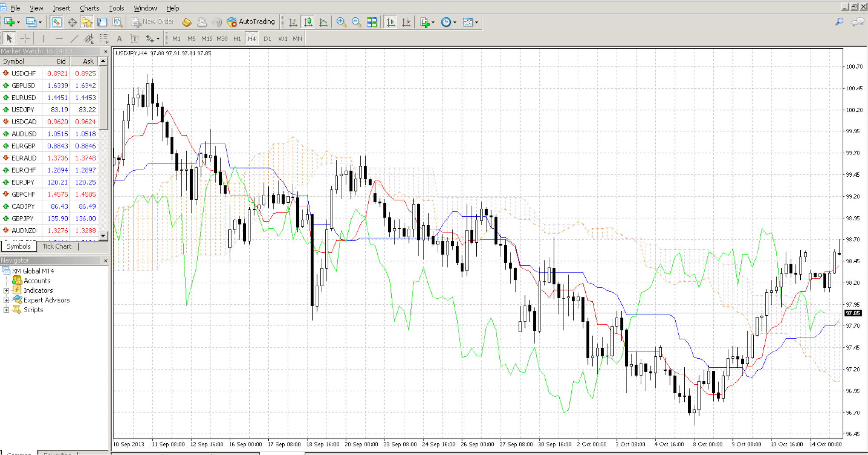The height and width of the screenshot is (455, 868).
Task: Toggle chart Auto Scroll
Action: coord(390,21)
